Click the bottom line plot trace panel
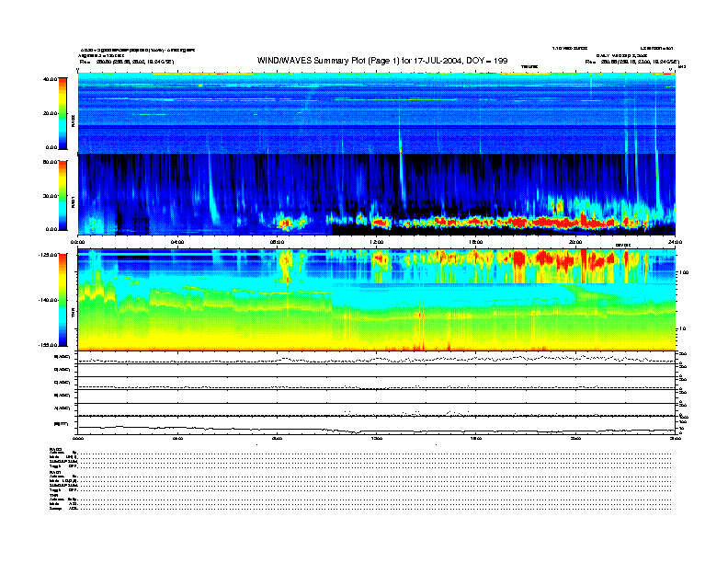 point(377,429)
